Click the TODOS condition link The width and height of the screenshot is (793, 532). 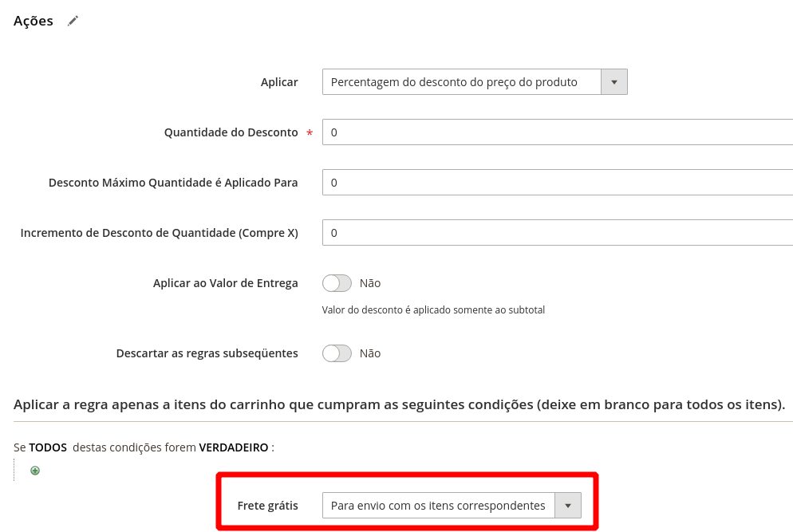(x=48, y=447)
